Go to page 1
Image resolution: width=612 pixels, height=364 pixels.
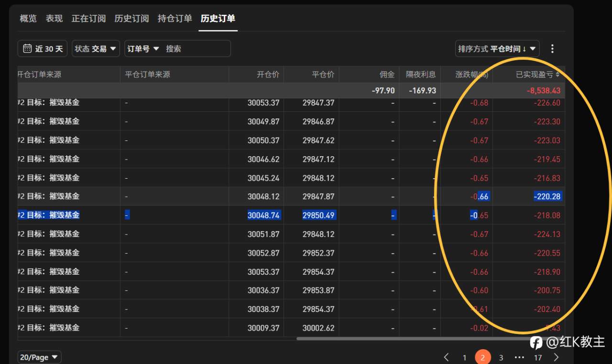point(464,357)
